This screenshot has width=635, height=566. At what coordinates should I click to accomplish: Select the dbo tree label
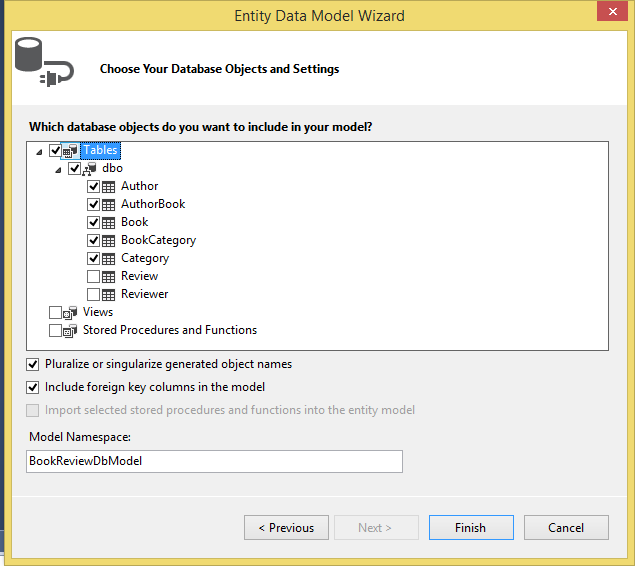click(x=112, y=168)
